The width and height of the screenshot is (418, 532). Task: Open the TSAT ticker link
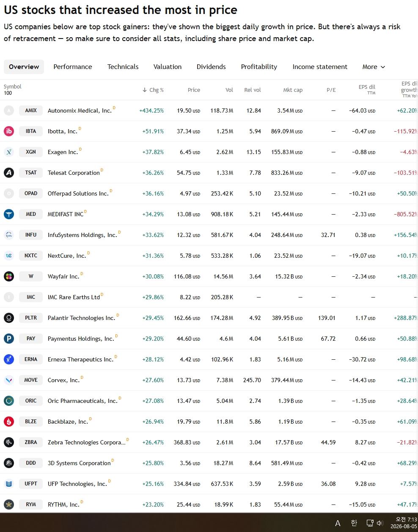(x=31, y=173)
